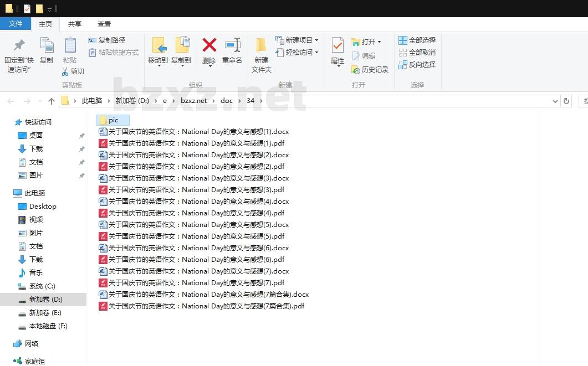
Task: Click the red Delete (删除) icon
Action: point(209,45)
